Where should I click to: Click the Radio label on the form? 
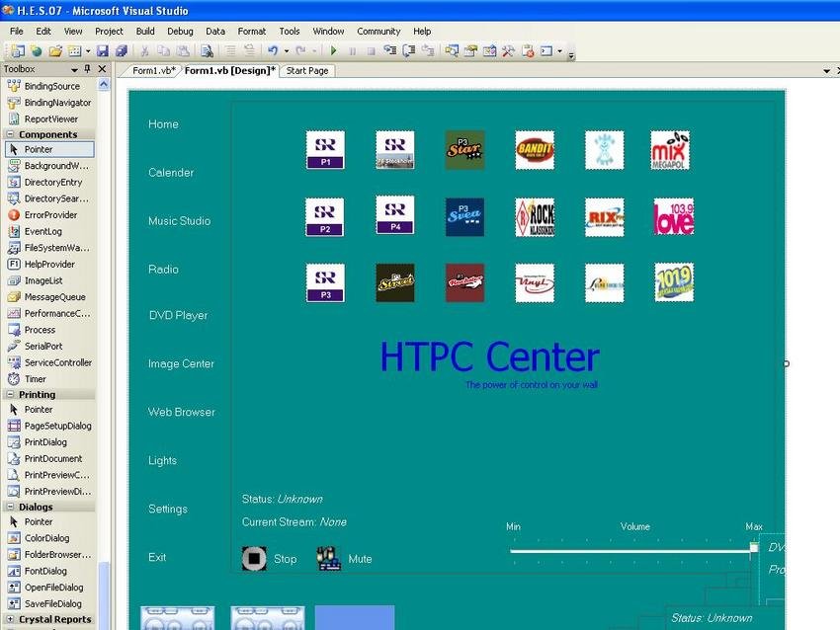tap(163, 270)
